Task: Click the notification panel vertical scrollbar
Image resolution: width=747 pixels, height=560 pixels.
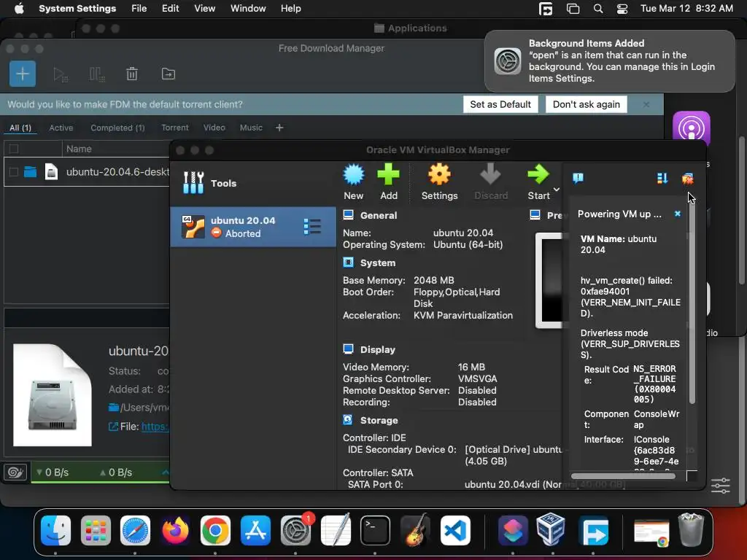Action: [x=692, y=303]
